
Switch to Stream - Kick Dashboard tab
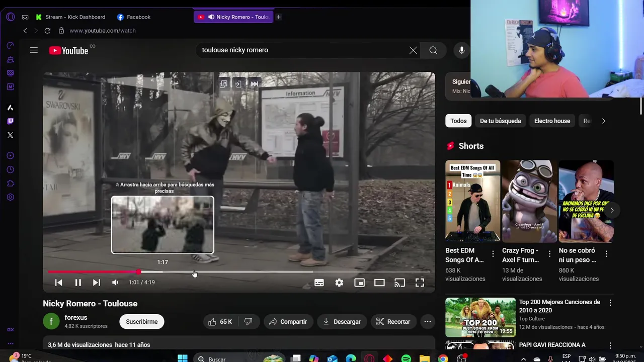click(x=70, y=17)
